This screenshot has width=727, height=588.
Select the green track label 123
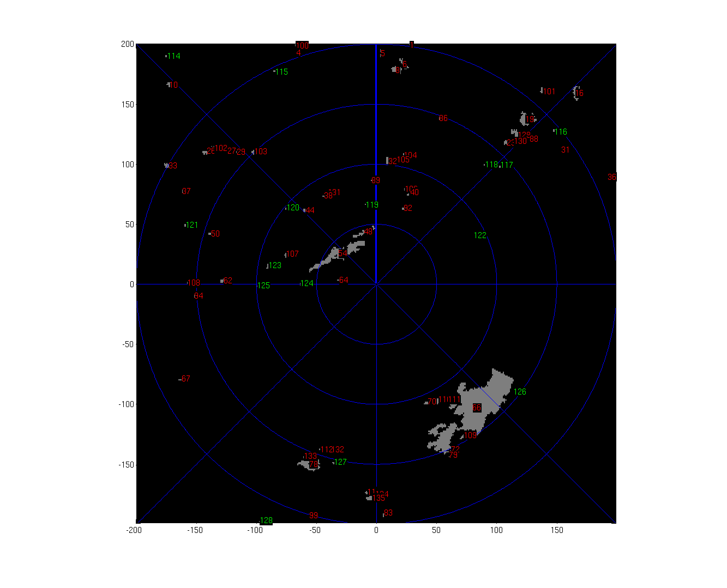pos(275,265)
